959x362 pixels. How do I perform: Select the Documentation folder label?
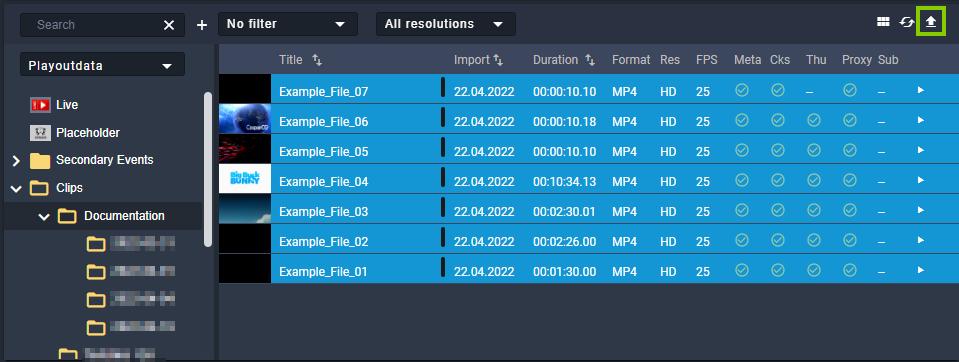pyautogui.click(x=124, y=216)
